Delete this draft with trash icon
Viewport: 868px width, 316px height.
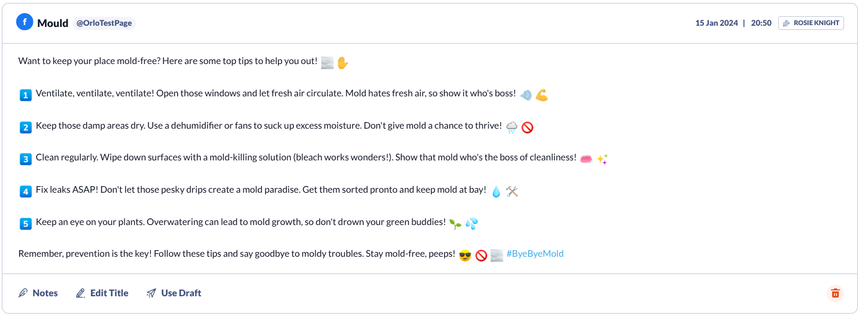tap(836, 293)
